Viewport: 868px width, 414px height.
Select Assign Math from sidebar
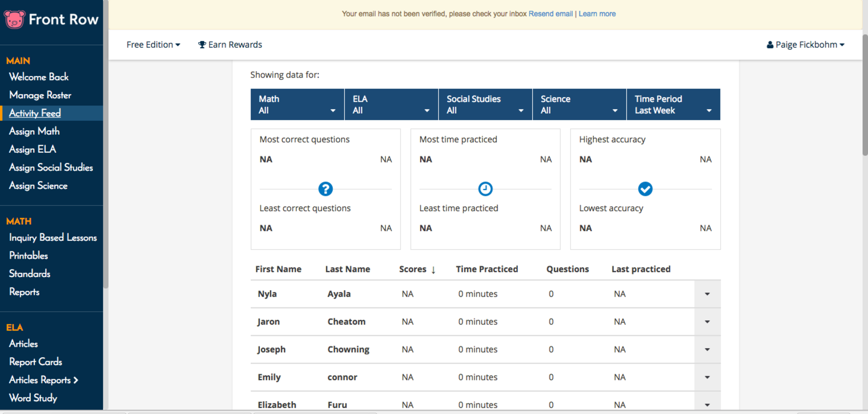coord(34,131)
